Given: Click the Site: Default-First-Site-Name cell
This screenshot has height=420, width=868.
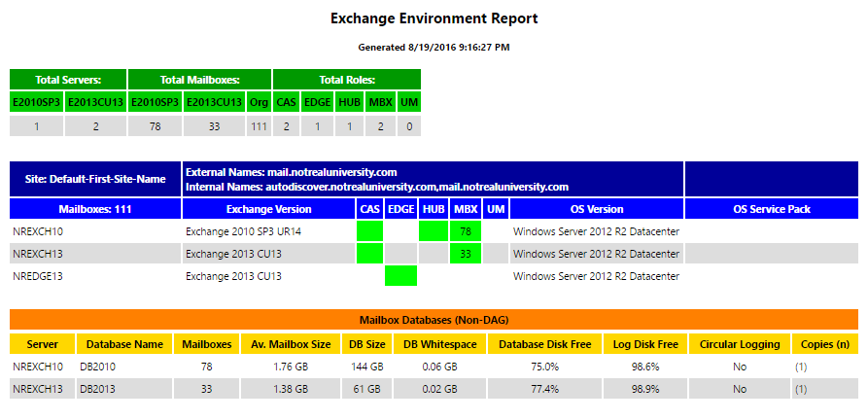Looking at the screenshot, I should click(94, 179).
